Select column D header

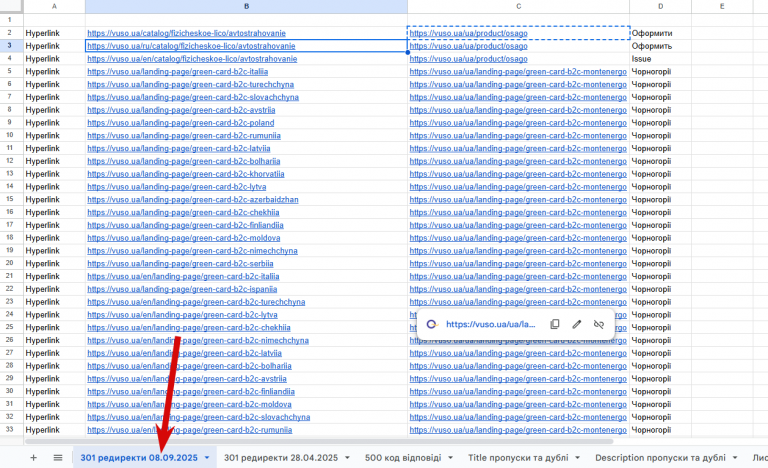[x=660, y=6]
